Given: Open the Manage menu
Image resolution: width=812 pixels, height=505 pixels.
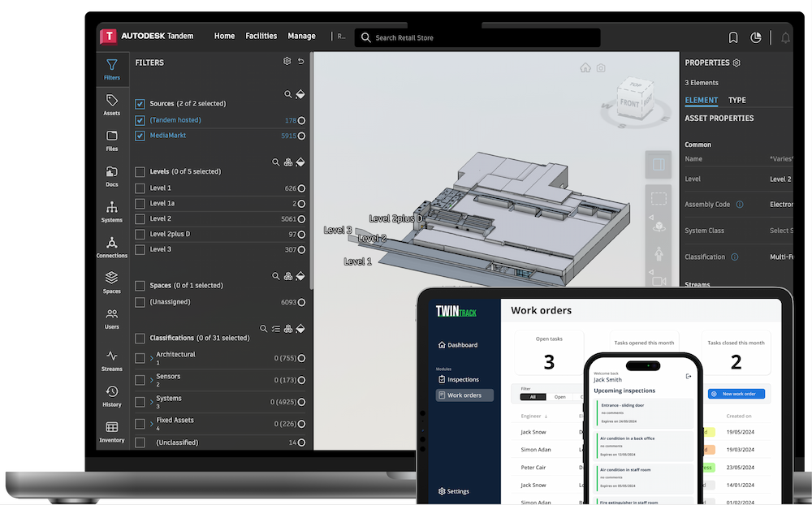Looking at the screenshot, I should tap(301, 36).
